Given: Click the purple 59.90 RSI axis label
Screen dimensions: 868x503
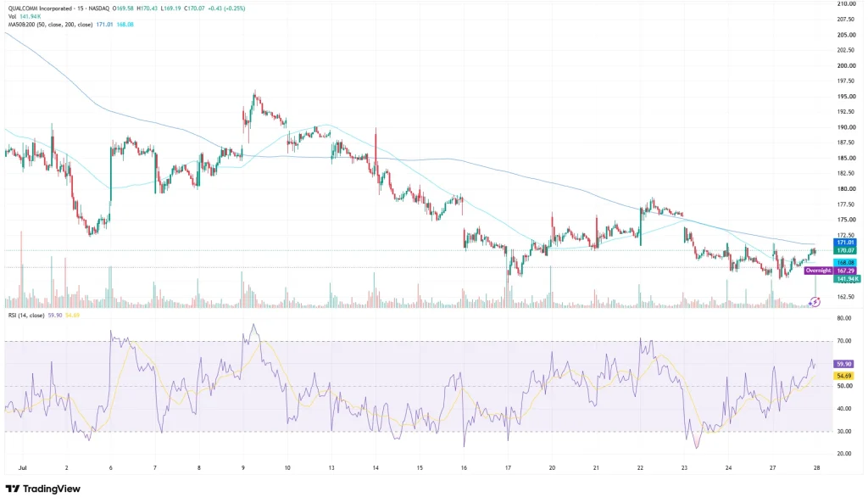Looking at the screenshot, I should (843, 364).
